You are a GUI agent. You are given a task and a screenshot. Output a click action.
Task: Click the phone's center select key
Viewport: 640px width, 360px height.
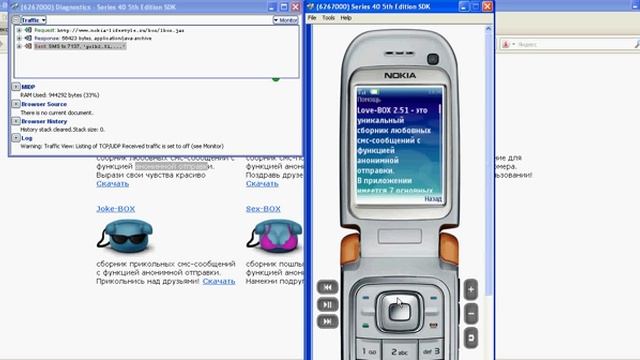point(399,312)
